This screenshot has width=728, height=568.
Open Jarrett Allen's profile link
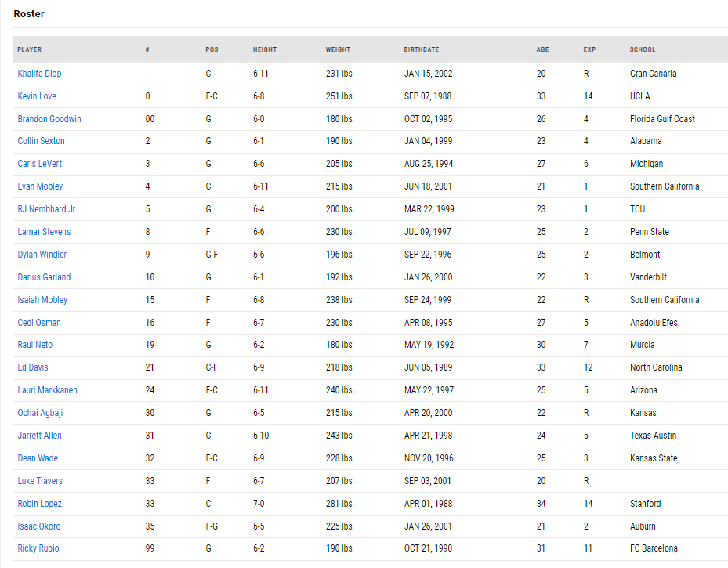39,436
